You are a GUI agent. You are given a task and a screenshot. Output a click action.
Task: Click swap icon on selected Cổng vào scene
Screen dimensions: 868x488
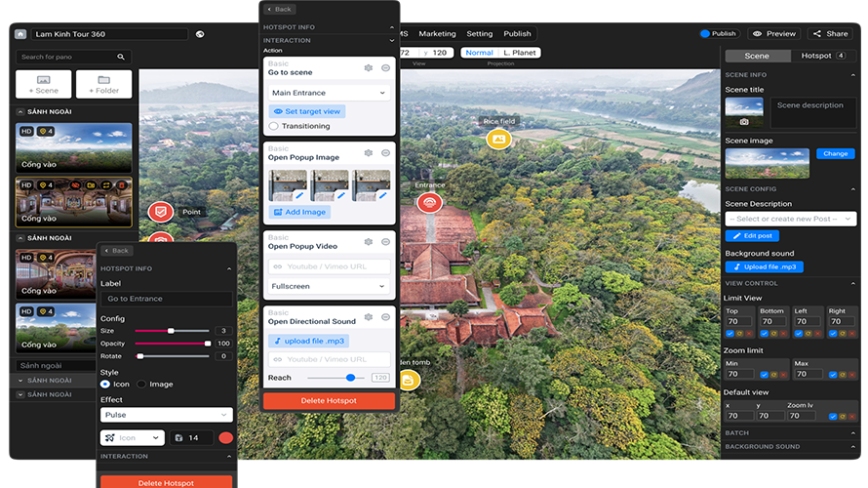click(106, 185)
